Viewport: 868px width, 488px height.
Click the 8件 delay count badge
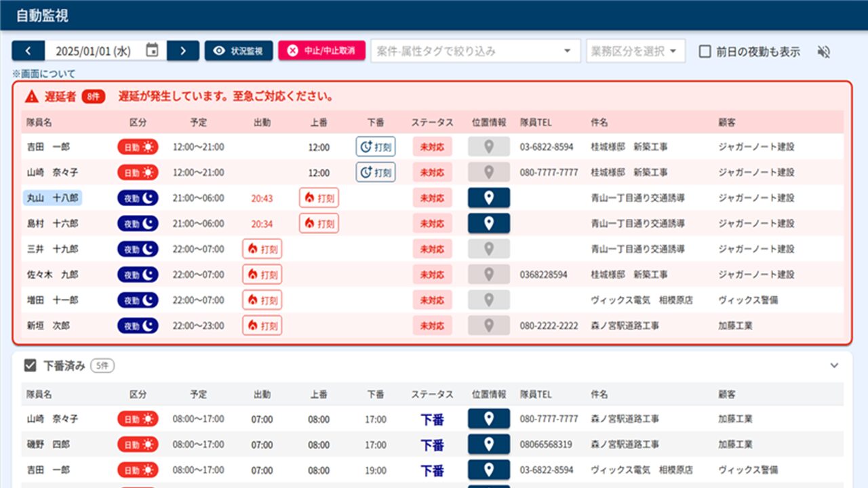[94, 97]
